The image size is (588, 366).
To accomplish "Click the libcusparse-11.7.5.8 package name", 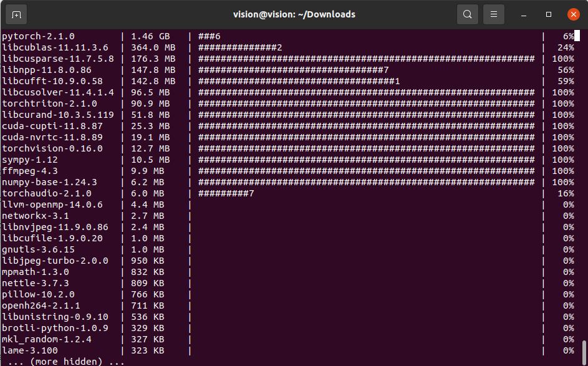I will tap(58, 59).
